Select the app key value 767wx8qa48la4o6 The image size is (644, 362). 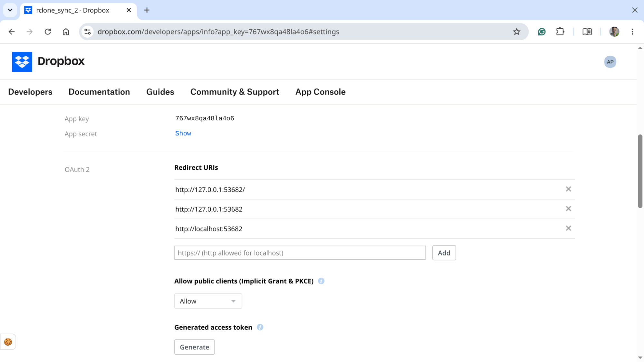[x=205, y=118]
